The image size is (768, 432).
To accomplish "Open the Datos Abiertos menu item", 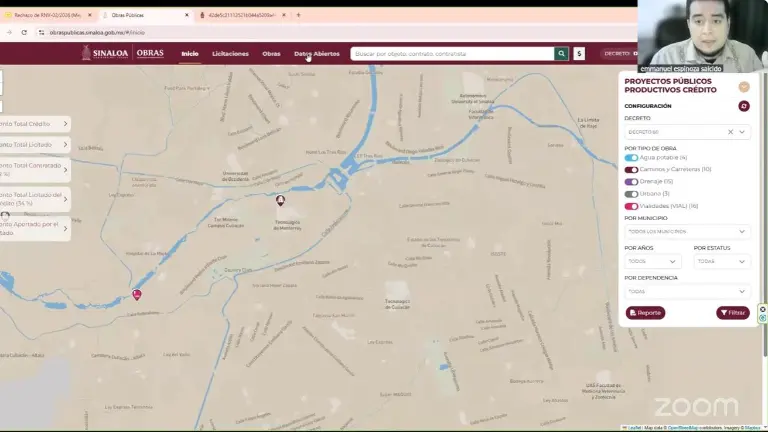I will [316, 54].
